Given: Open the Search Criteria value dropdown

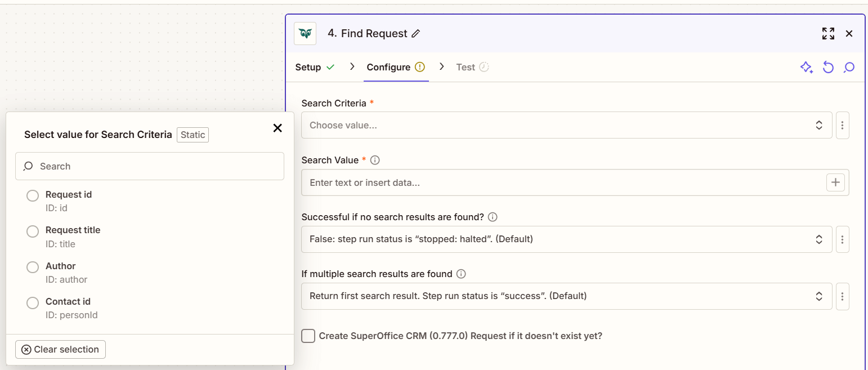Looking at the screenshot, I should (566, 125).
